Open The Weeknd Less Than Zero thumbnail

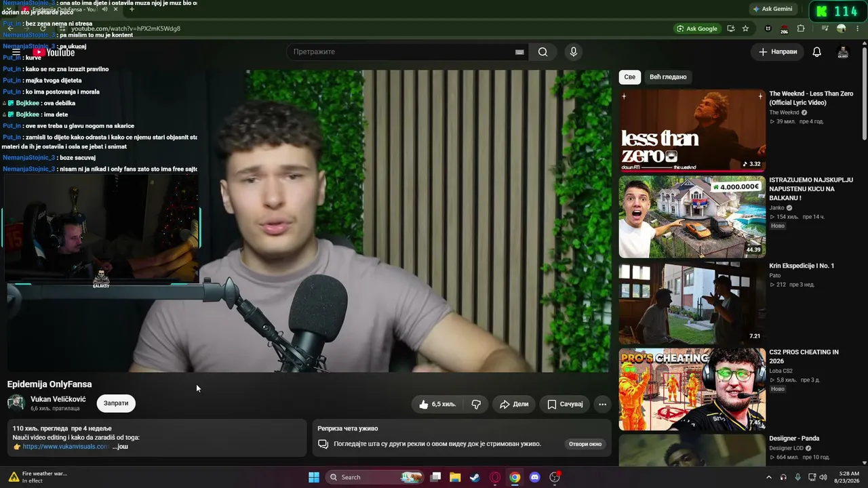pos(692,131)
